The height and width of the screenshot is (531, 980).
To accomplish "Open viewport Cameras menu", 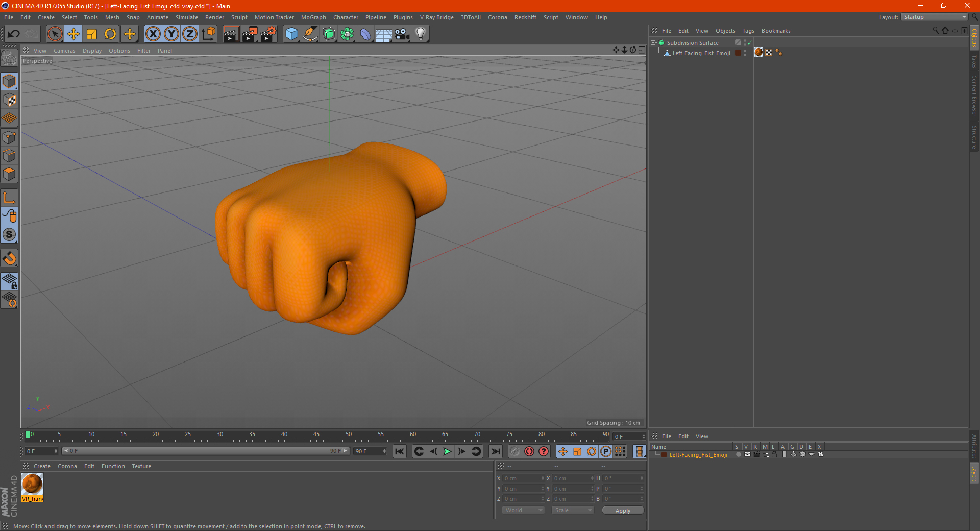I will coord(64,51).
